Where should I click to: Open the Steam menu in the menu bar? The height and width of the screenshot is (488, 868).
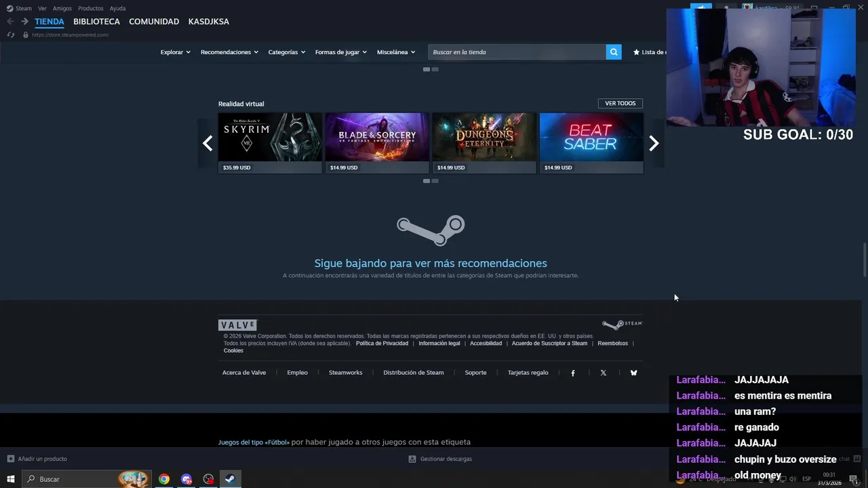pos(24,9)
